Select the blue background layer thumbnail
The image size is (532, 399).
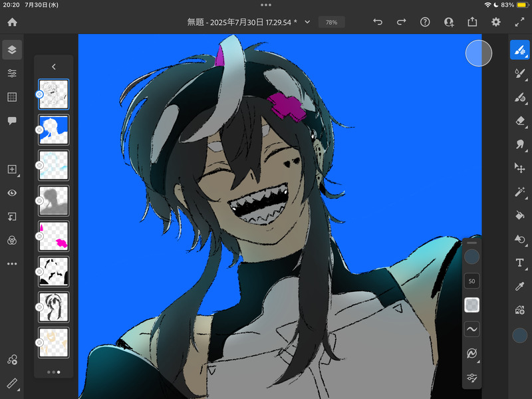click(54, 130)
